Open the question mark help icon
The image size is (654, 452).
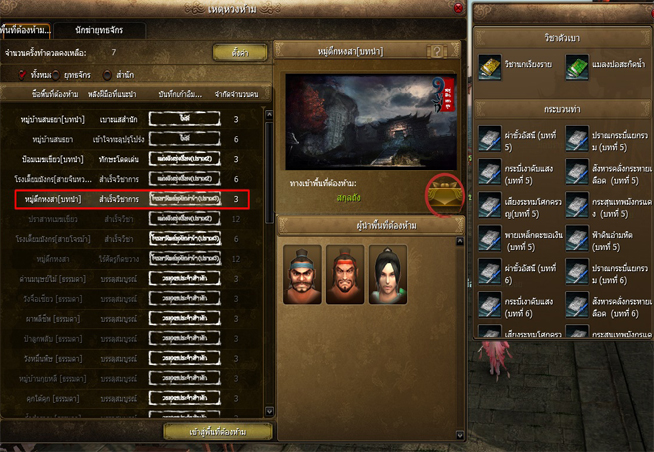[437, 52]
